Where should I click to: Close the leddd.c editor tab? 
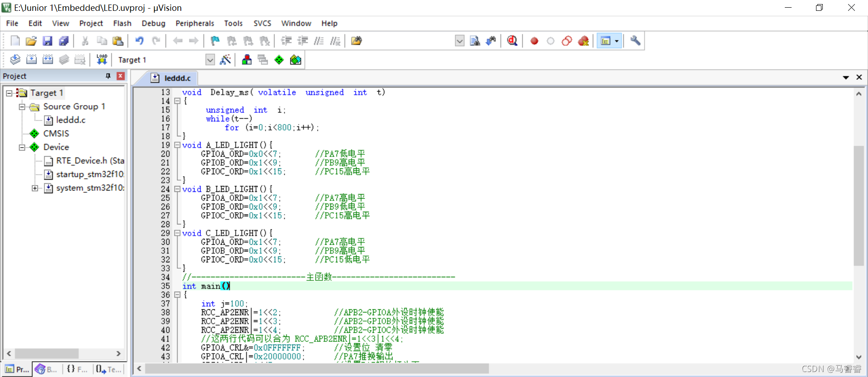tap(859, 77)
